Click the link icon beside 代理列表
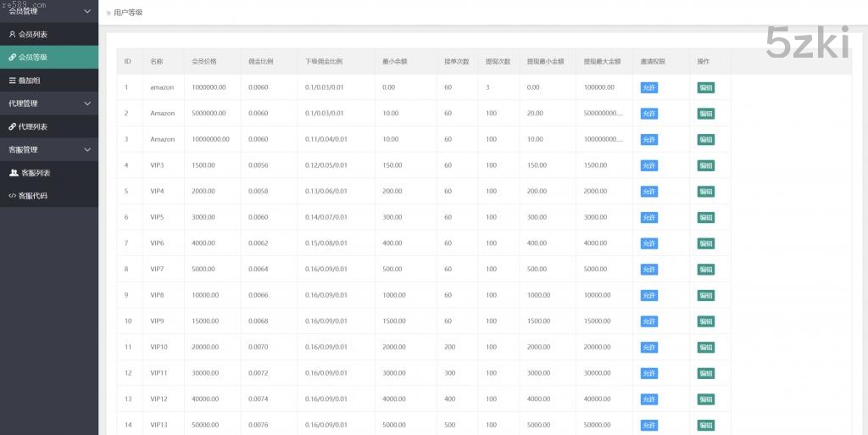Screen dimensions: 868x435 pos(12,126)
